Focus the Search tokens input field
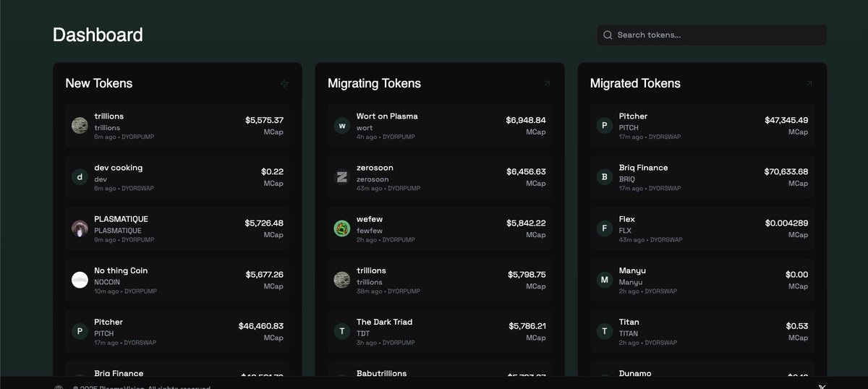Screen dimensions: 868x389 click(712, 35)
